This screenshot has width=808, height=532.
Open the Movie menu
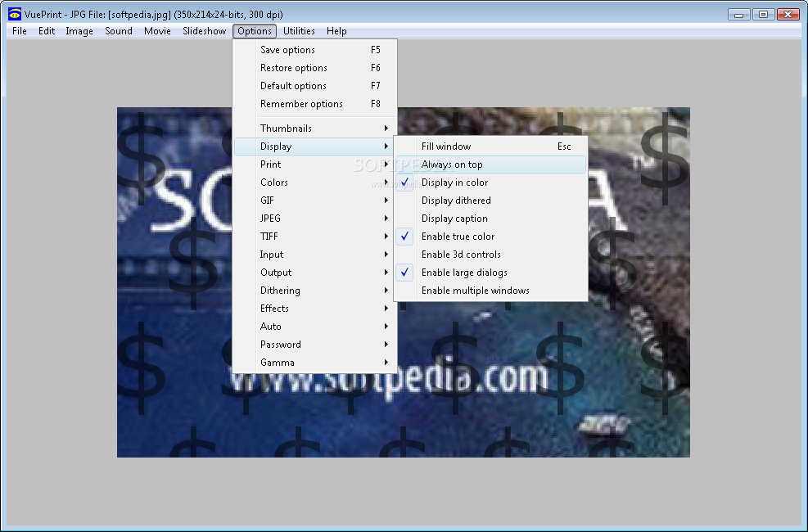pyautogui.click(x=157, y=31)
